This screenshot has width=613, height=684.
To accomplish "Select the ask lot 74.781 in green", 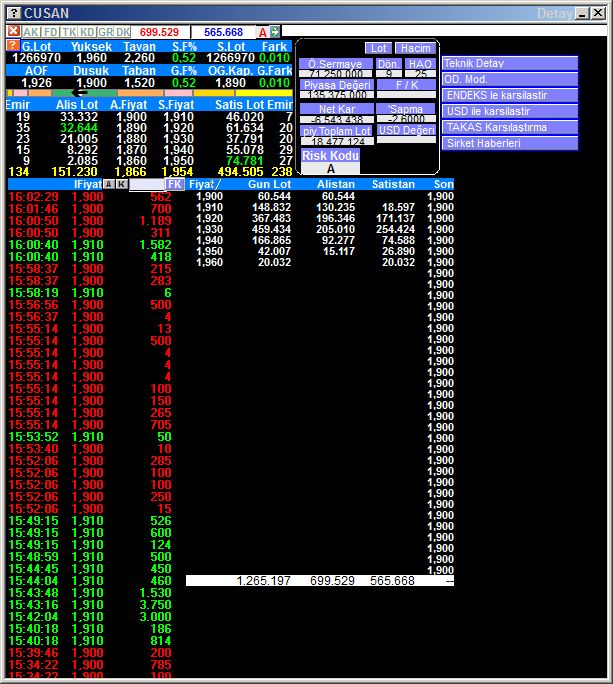I will [x=245, y=161].
